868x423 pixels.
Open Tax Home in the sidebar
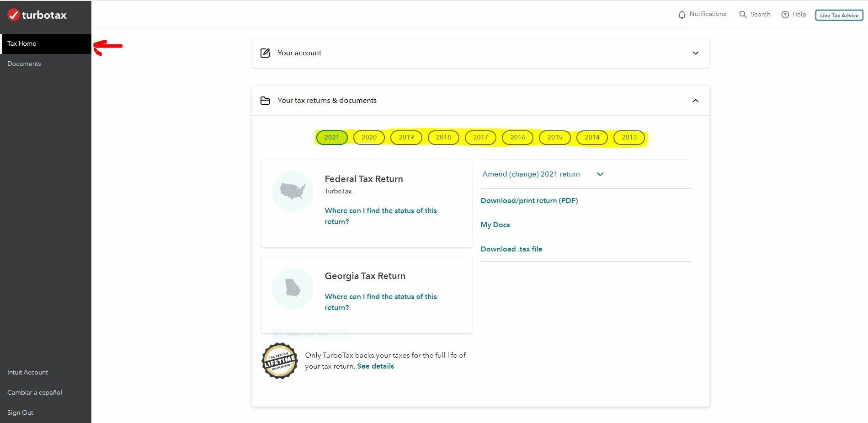[46, 44]
